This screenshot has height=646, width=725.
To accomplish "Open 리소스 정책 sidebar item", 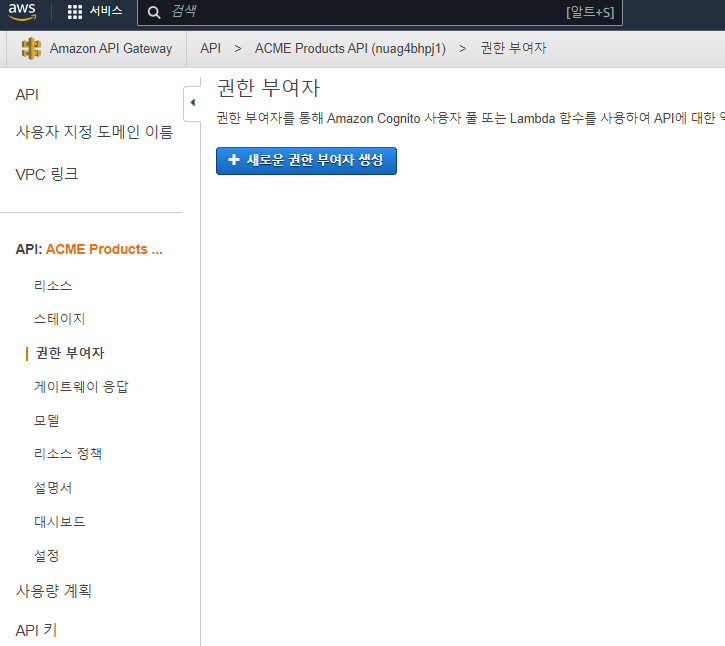I will [x=68, y=454].
